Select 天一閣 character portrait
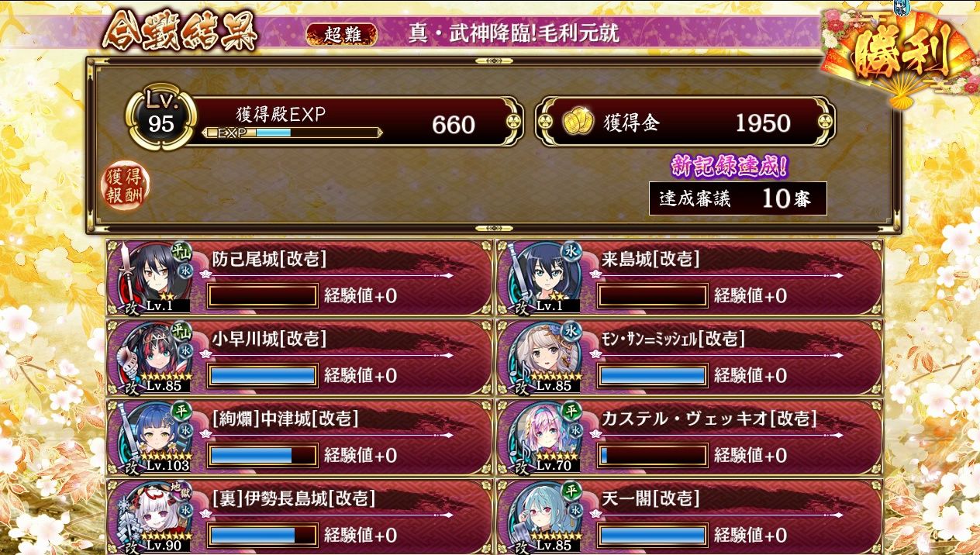This screenshot has height=555, width=980. 543,516
